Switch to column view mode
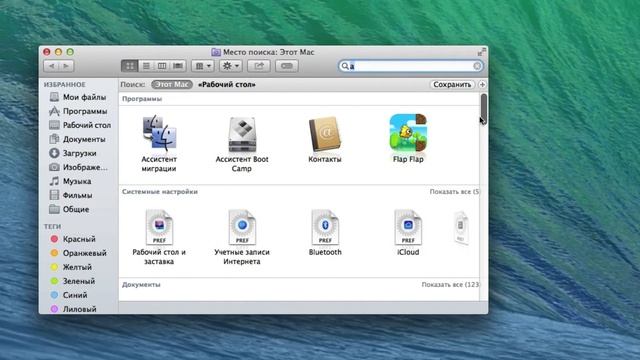The width and height of the screenshot is (640, 360). click(x=162, y=66)
